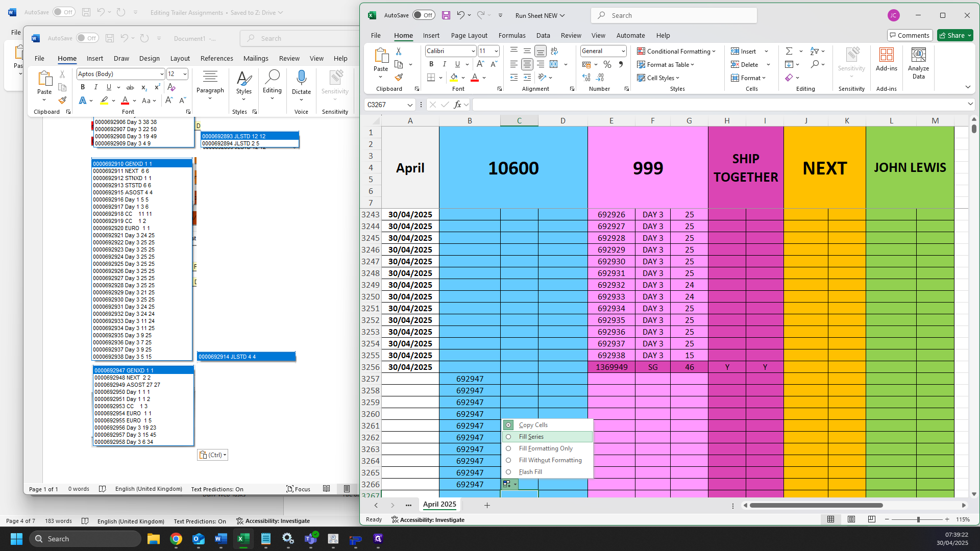980x551 pixels.
Task: Click Excel Comments button
Action: [910, 35]
